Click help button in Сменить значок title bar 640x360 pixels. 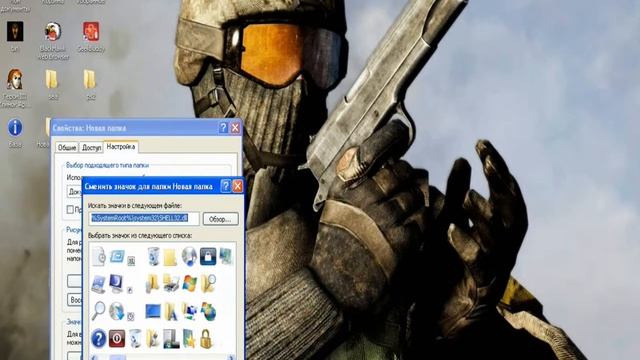click(225, 186)
